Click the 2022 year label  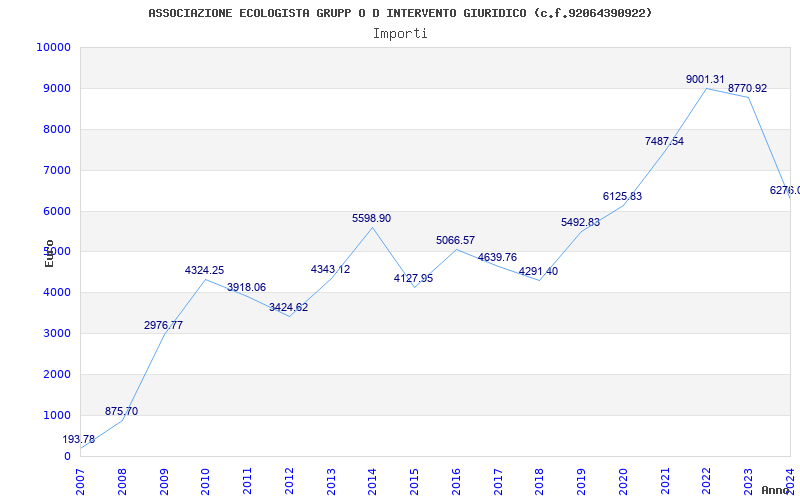(707, 482)
